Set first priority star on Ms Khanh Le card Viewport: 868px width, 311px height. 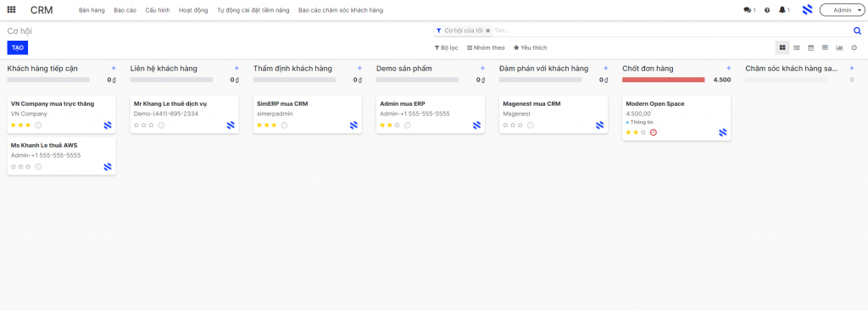[14, 167]
